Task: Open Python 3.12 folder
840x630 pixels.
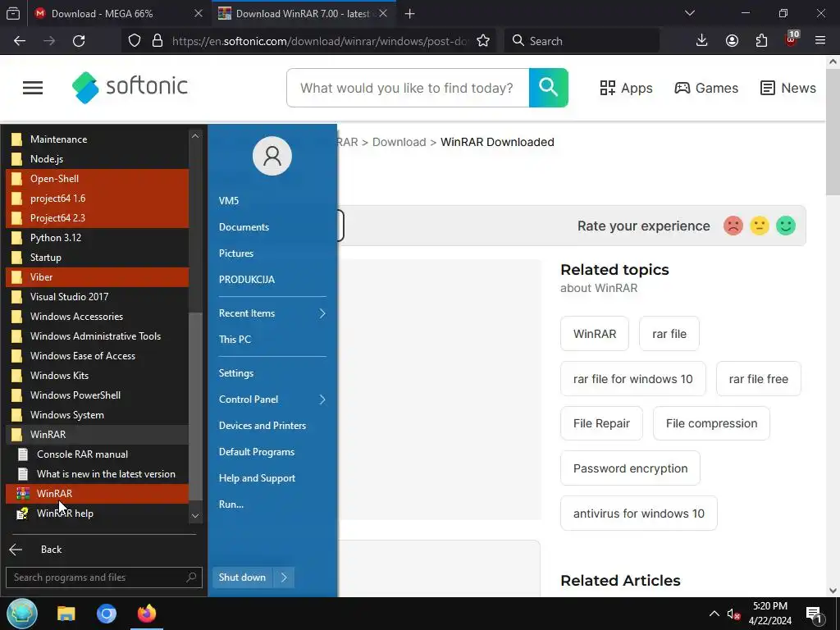Action: [97, 238]
